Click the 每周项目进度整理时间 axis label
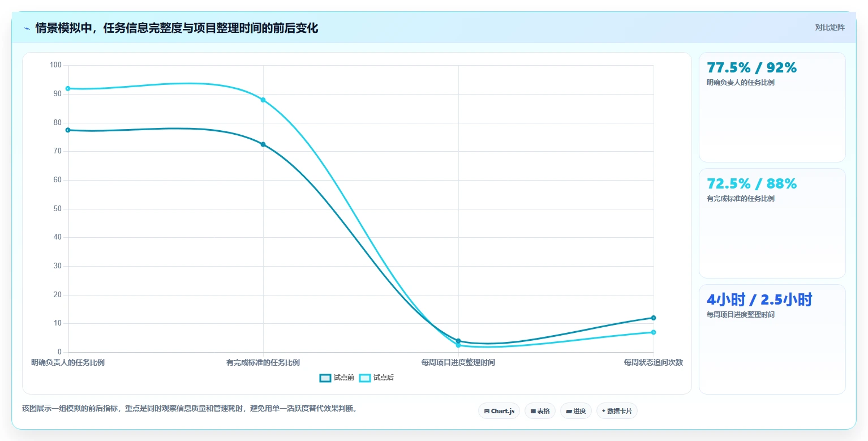 pos(458,362)
